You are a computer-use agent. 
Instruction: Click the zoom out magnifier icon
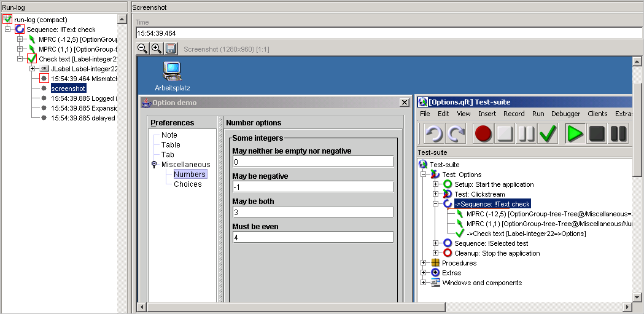coord(142,49)
